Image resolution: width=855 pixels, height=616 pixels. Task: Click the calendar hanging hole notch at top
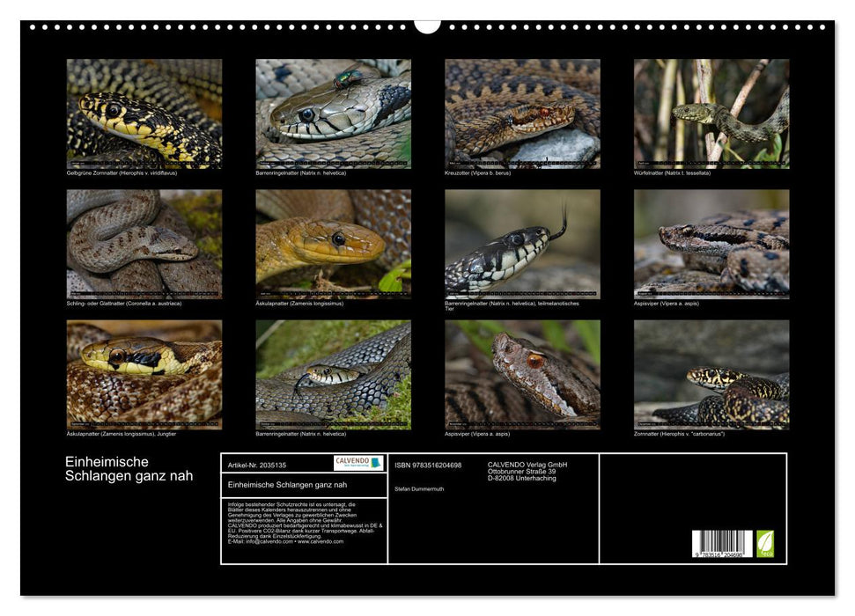pos(427,26)
